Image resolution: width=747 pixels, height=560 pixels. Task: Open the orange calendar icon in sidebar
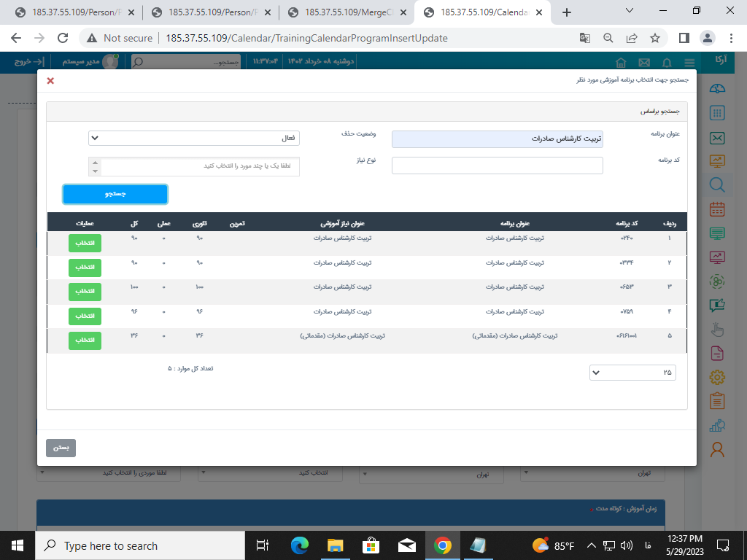coord(717,209)
